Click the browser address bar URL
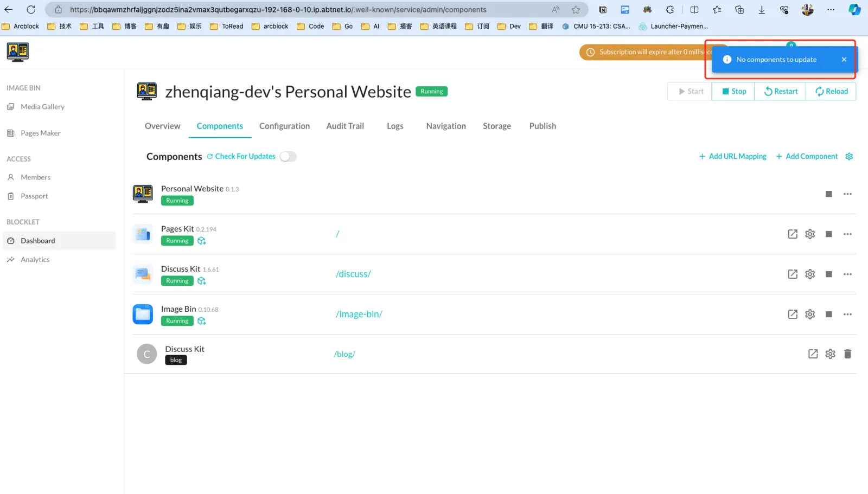868x494 pixels. click(278, 10)
